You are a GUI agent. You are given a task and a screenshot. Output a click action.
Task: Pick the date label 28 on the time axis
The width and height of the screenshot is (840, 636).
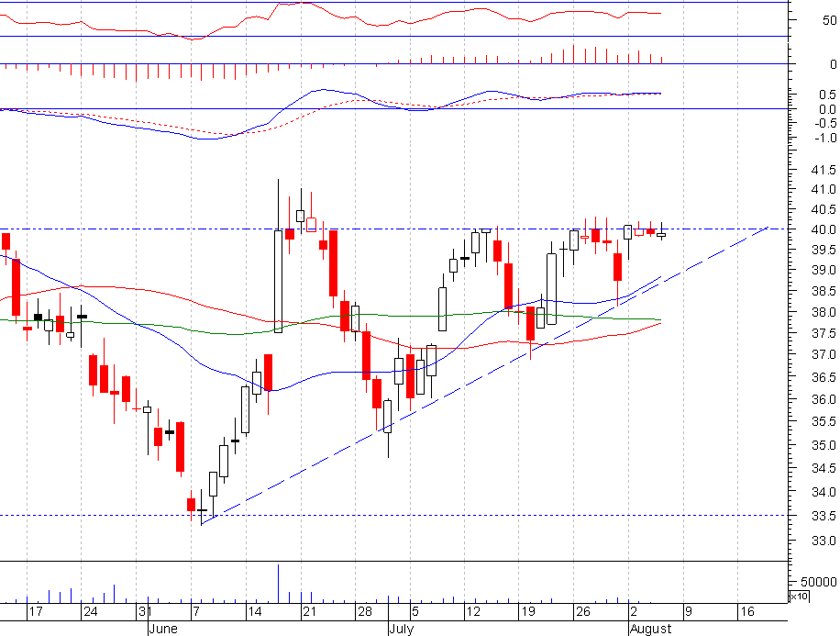click(x=364, y=612)
